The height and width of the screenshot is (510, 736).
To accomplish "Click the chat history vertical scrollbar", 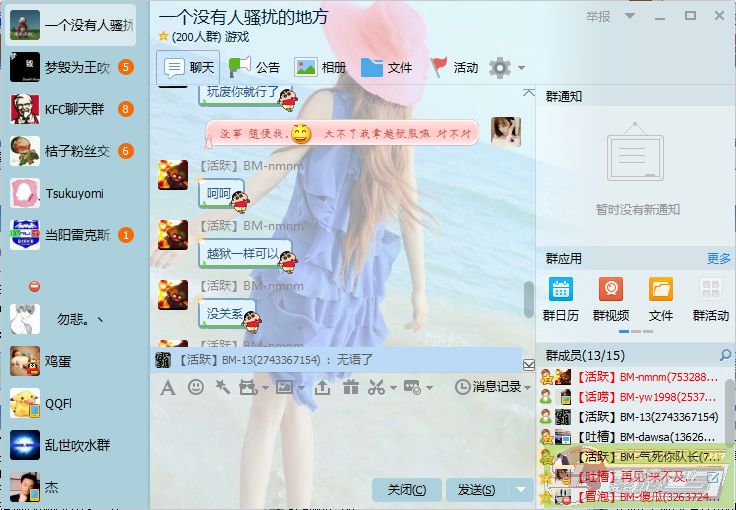I will coord(528,298).
